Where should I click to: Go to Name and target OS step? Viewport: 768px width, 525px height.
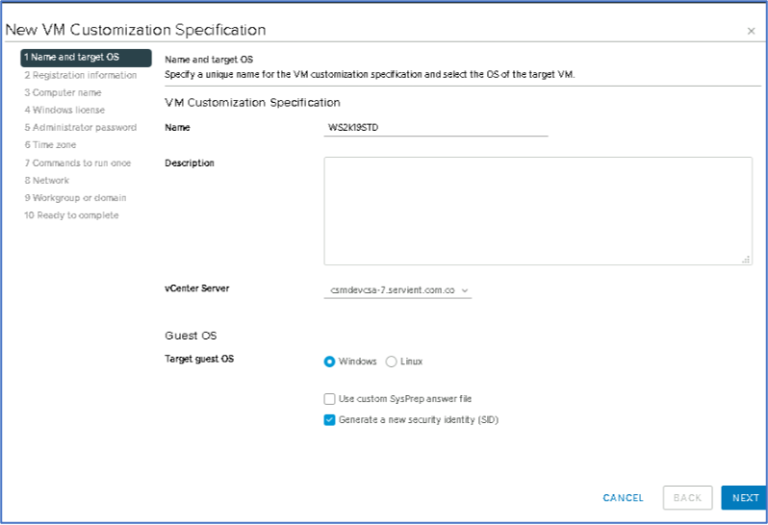point(86,58)
